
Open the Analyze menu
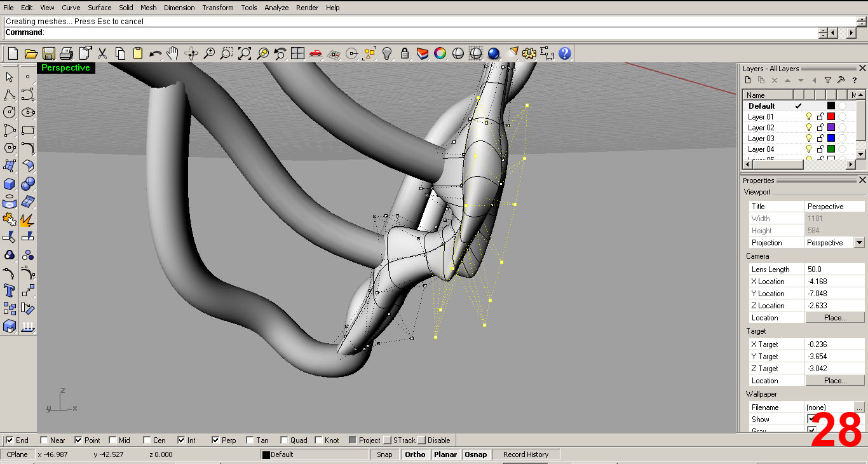276,8
